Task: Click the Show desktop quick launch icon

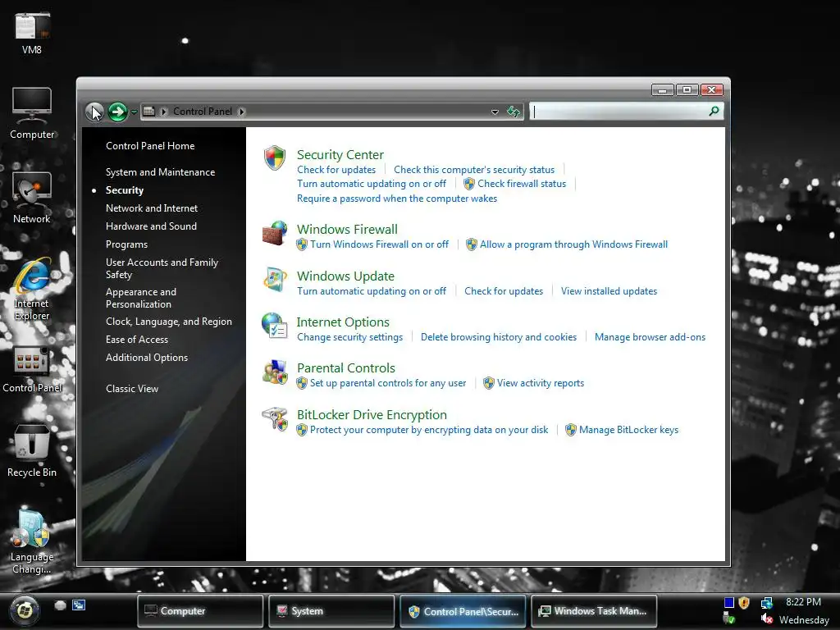Action: (60, 605)
